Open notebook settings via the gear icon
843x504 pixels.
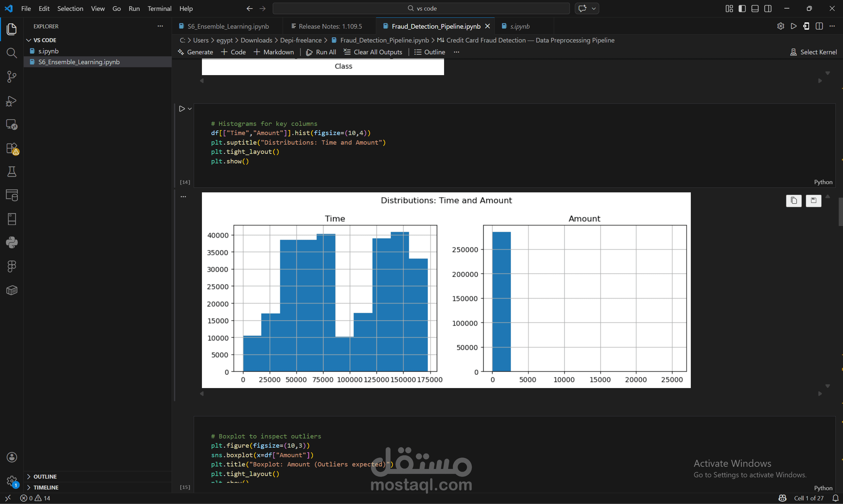coord(780,26)
